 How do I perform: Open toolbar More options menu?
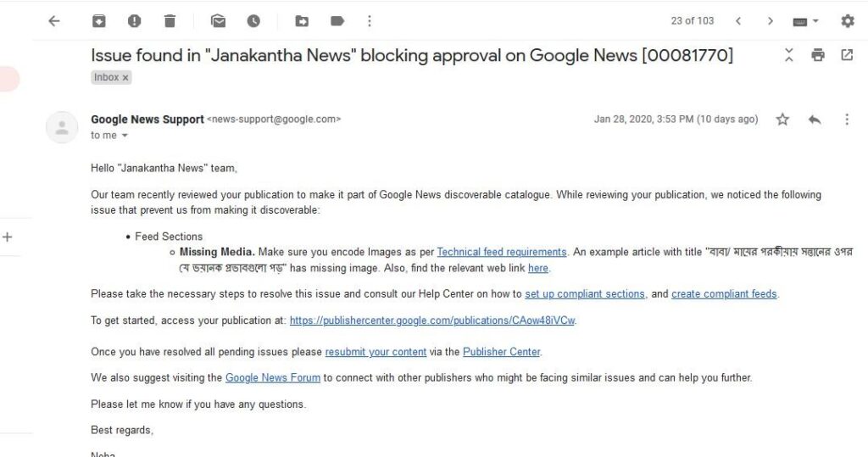pyautogui.click(x=370, y=21)
